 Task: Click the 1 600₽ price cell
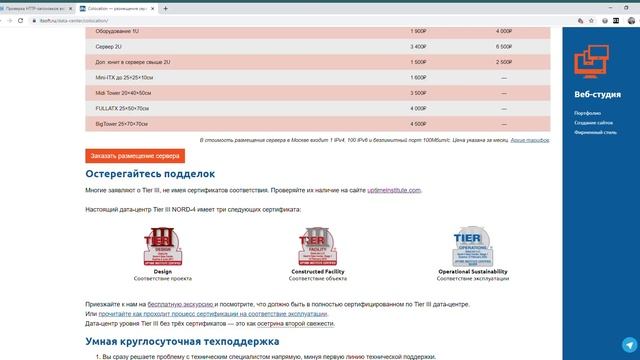pos(418,78)
